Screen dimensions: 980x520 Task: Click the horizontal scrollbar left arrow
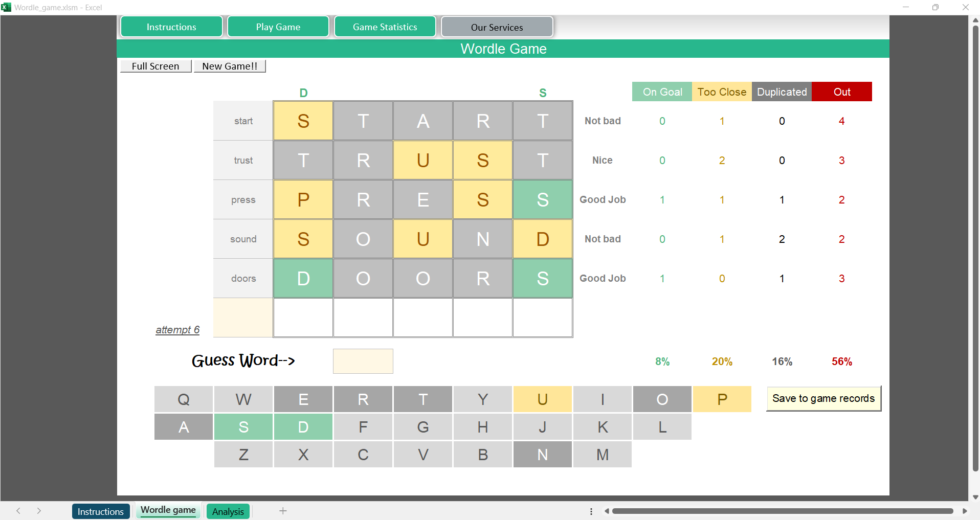click(x=607, y=511)
